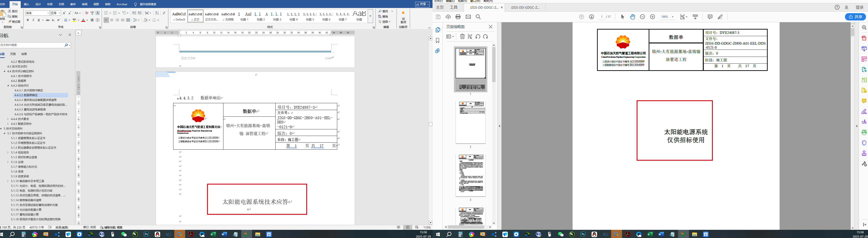This screenshot has width=868, height=238.
Task: Zoom in PDF with plus button
Action: click(652, 17)
